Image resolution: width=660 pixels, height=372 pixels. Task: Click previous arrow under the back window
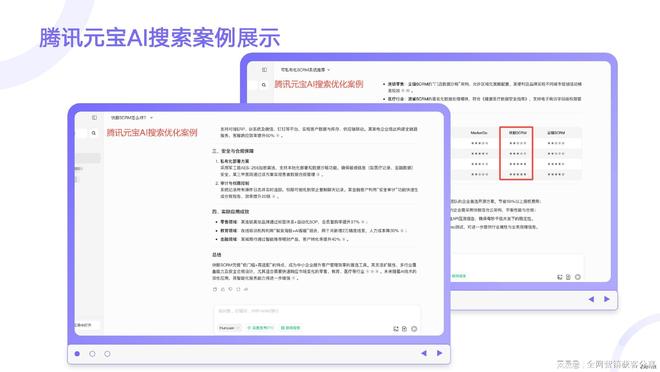point(591,299)
